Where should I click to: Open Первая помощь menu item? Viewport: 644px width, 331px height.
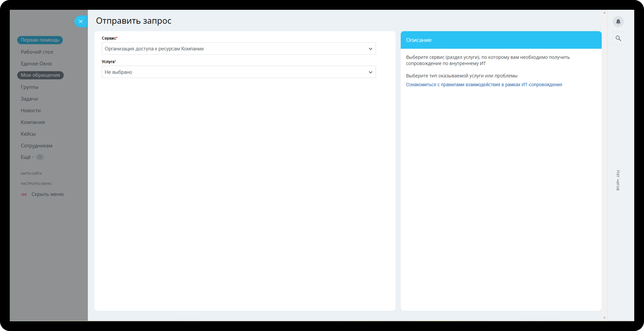[40, 40]
